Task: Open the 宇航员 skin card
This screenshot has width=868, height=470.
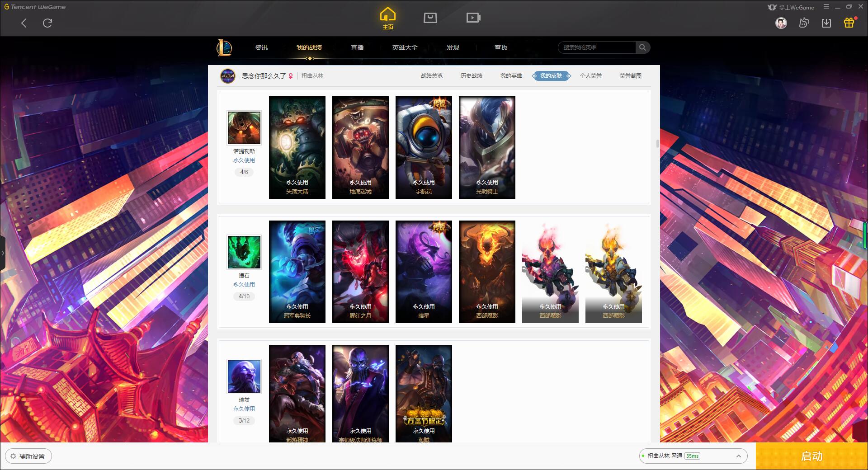Action: coord(424,147)
